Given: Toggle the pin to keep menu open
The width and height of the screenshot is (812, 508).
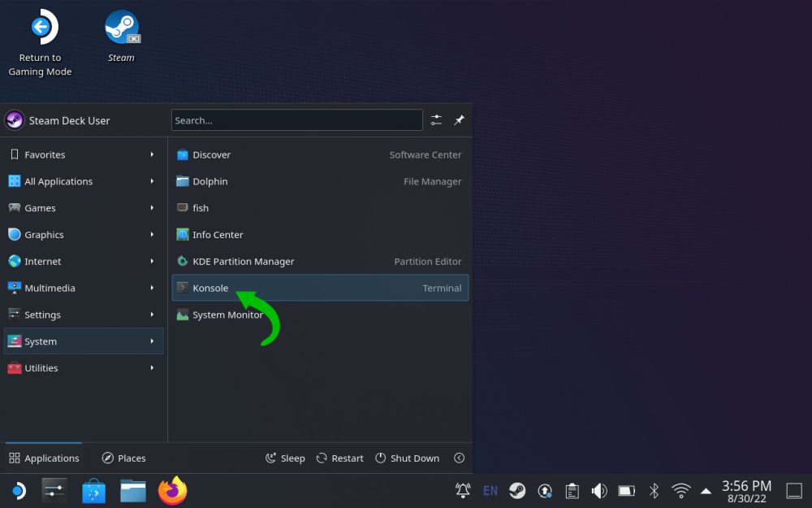Looking at the screenshot, I should pos(459,120).
